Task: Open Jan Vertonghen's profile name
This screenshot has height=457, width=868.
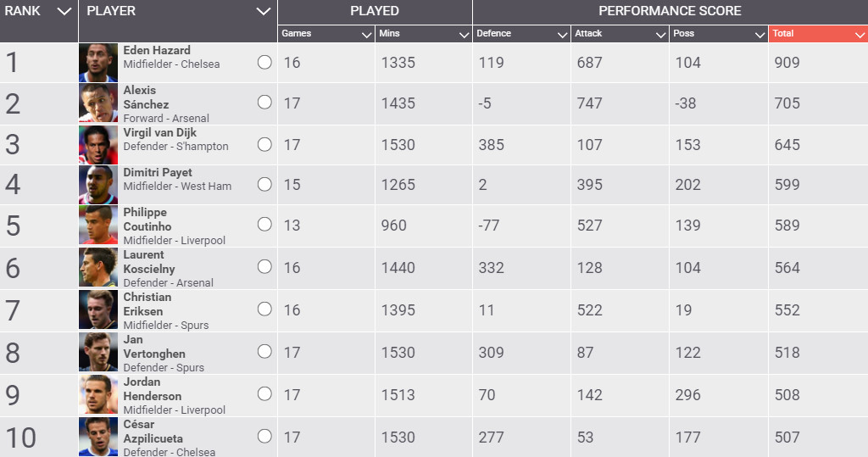Action: (x=154, y=347)
